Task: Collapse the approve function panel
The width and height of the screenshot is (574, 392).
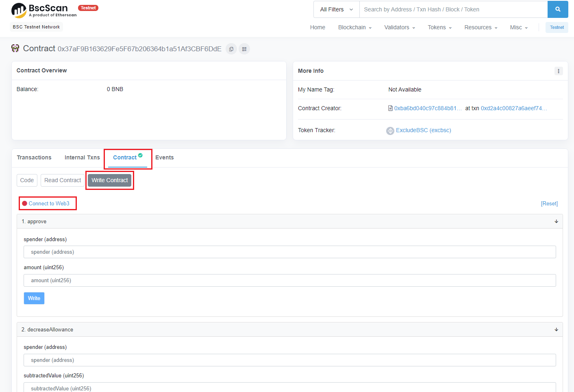Action: tap(556, 221)
